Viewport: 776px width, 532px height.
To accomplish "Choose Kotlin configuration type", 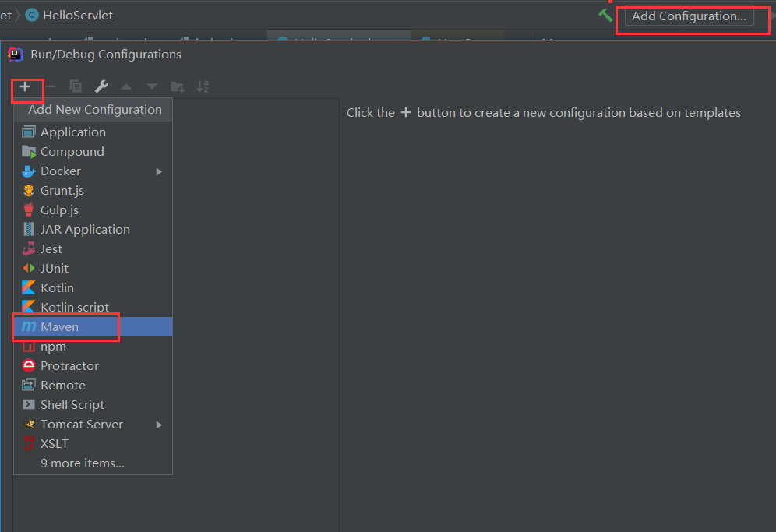I will (x=93, y=288).
